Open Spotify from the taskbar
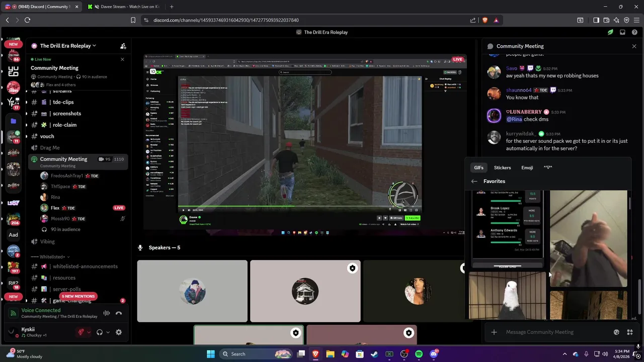The height and width of the screenshot is (362, 644). (419, 354)
